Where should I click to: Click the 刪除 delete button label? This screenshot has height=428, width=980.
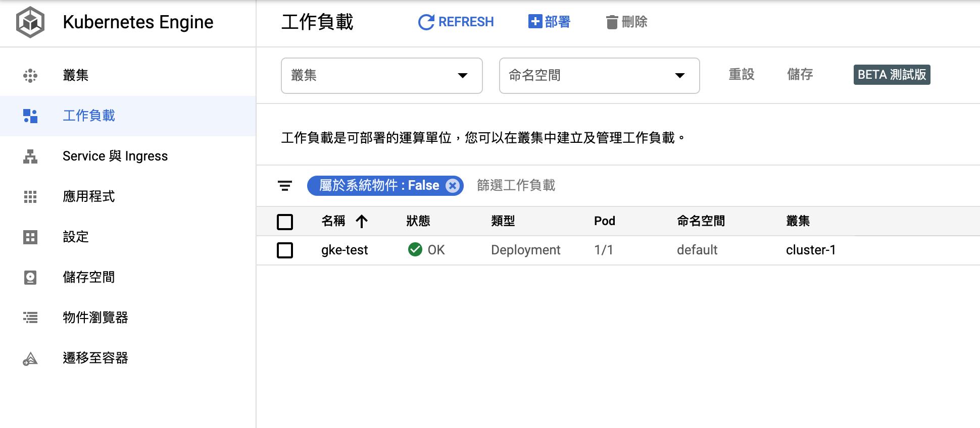[x=634, y=22]
